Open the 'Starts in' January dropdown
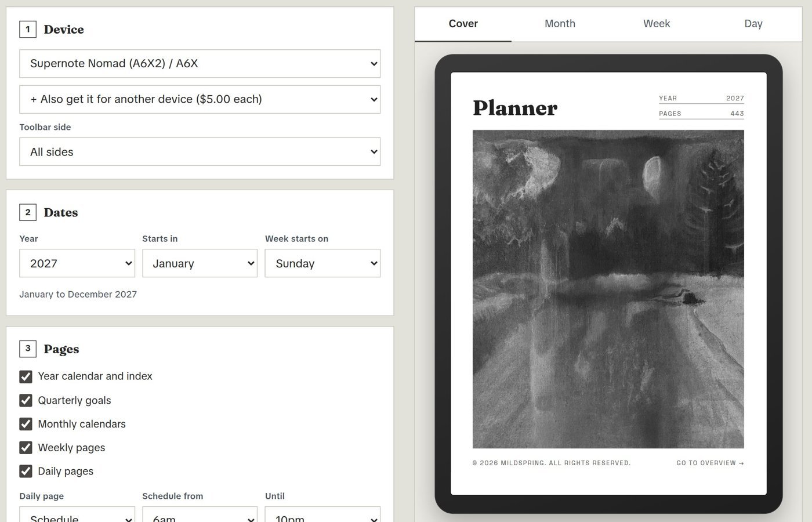The width and height of the screenshot is (812, 522). coord(200,263)
